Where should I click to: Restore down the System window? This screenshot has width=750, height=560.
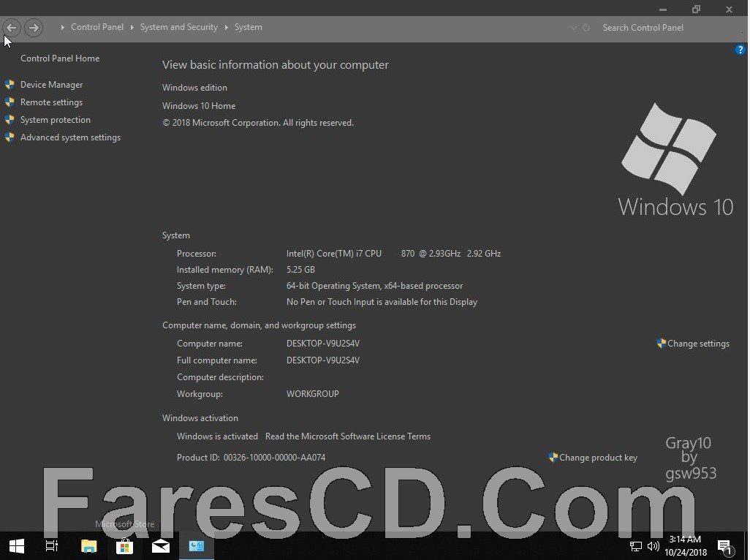tap(696, 9)
